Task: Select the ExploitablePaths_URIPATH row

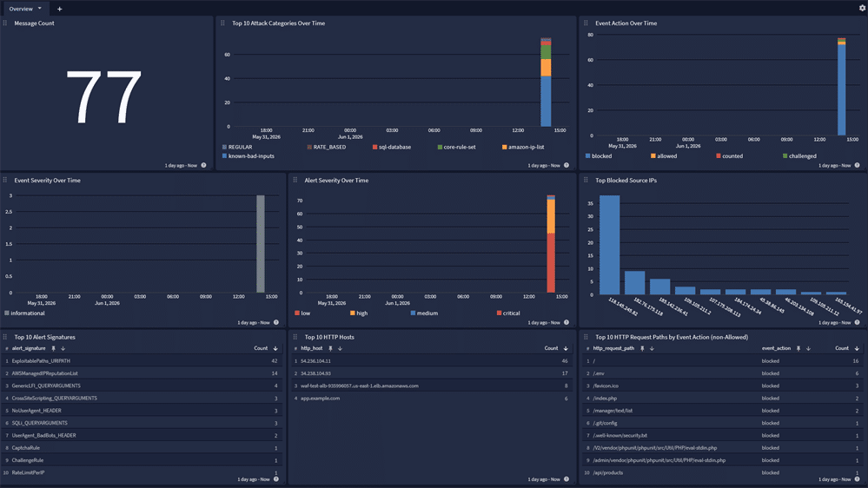Action: pos(142,360)
